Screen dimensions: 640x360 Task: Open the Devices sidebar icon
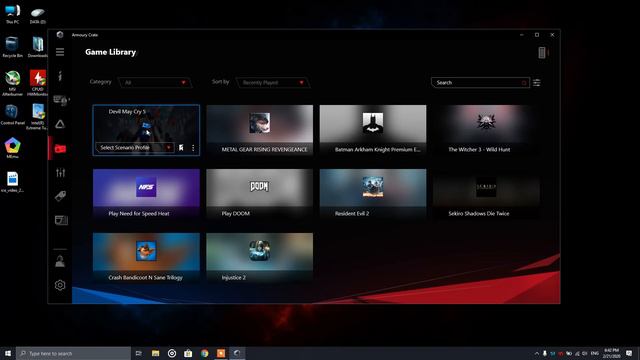[x=60, y=100]
